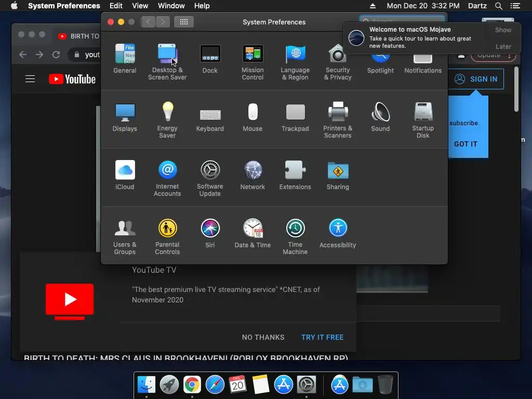This screenshot has width=532, height=399.
Task: Open the Network preferences pane
Action: pyautogui.click(x=253, y=175)
